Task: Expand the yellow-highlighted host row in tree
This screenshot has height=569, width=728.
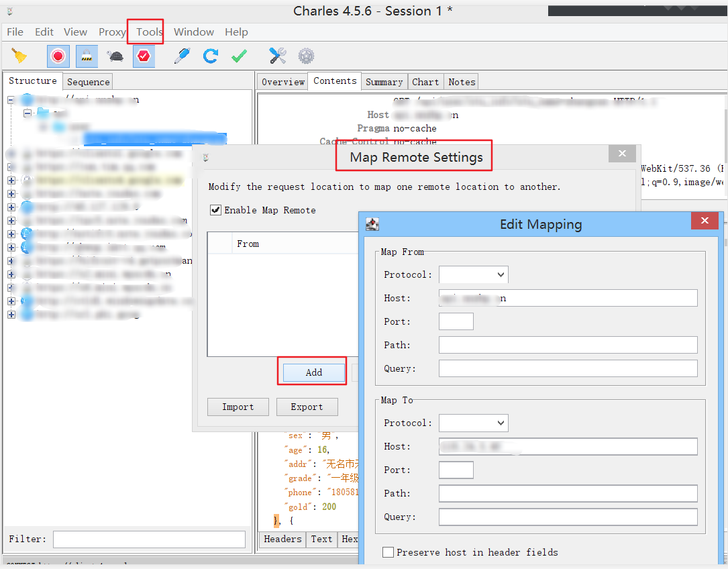Action: tap(11, 180)
